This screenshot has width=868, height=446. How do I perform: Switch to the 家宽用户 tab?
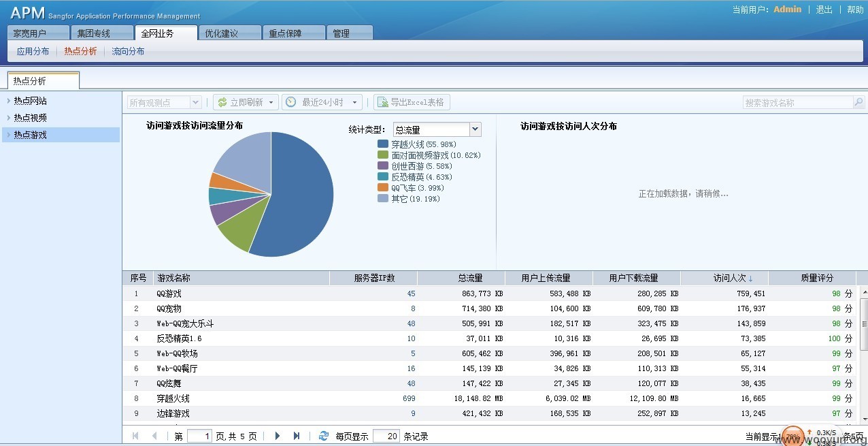pyautogui.click(x=39, y=33)
